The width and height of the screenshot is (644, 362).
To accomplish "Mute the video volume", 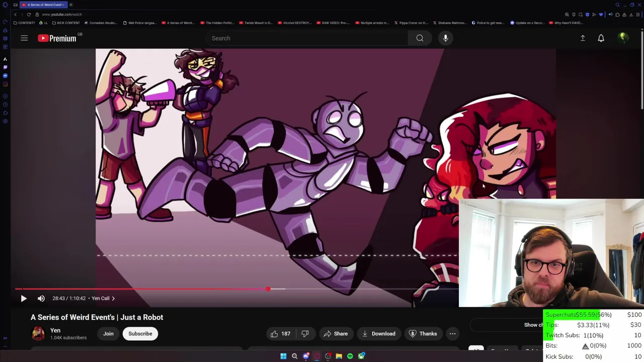I will point(41,298).
